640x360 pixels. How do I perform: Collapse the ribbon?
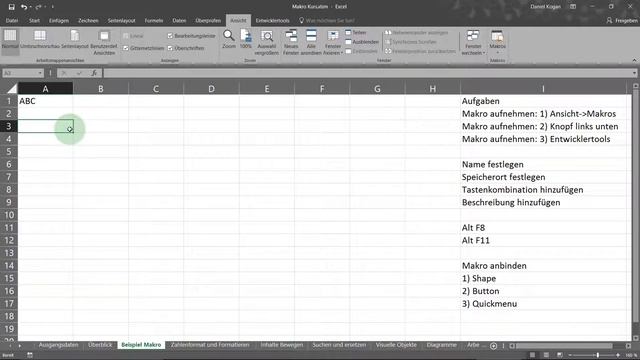click(x=634, y=60)
